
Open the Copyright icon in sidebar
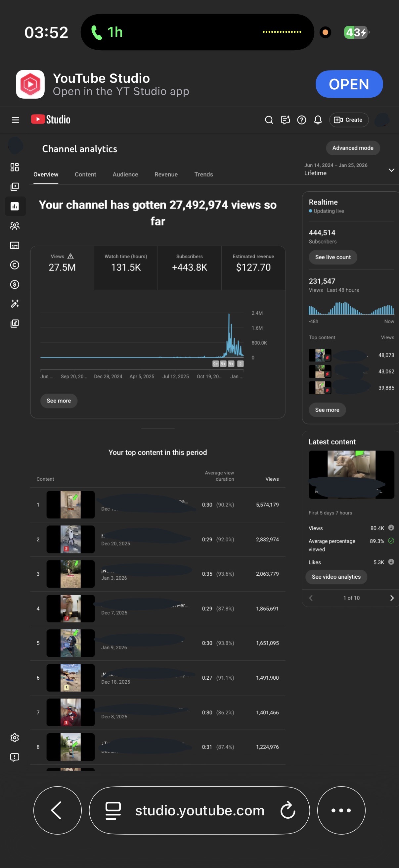coord(15,265)
